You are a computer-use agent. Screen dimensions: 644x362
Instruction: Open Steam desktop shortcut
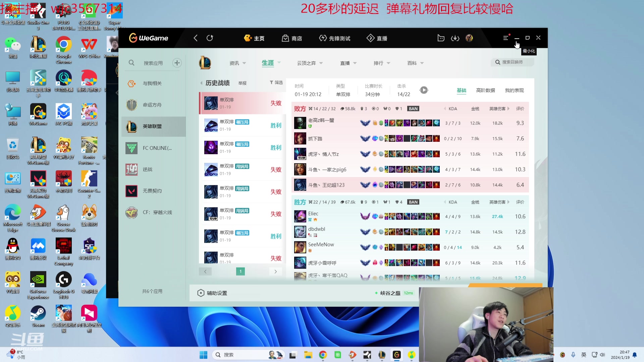click(x=38, y=316)
